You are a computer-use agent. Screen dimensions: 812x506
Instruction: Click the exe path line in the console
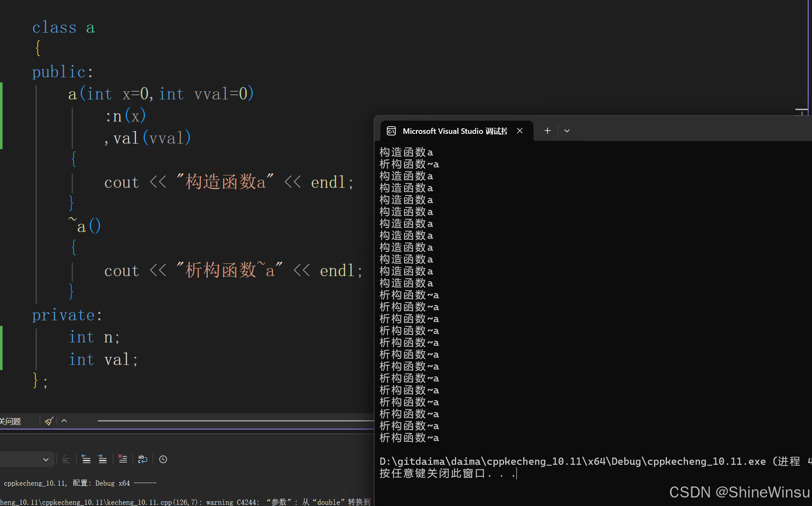(595, 461)
